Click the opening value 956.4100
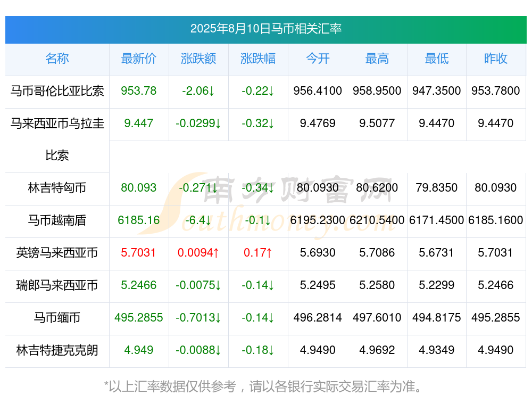 318,91
